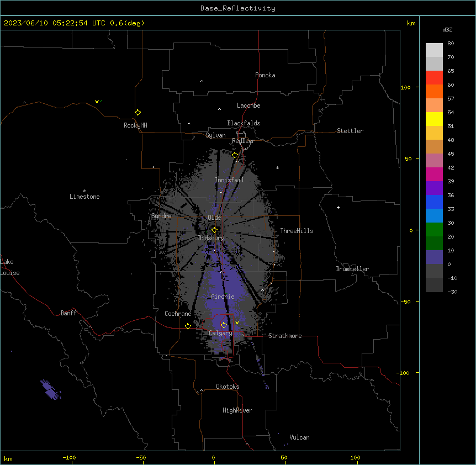Click the Sylvan label
The width and height of the screenshot is (476, 465).
[x=215, y=135]
